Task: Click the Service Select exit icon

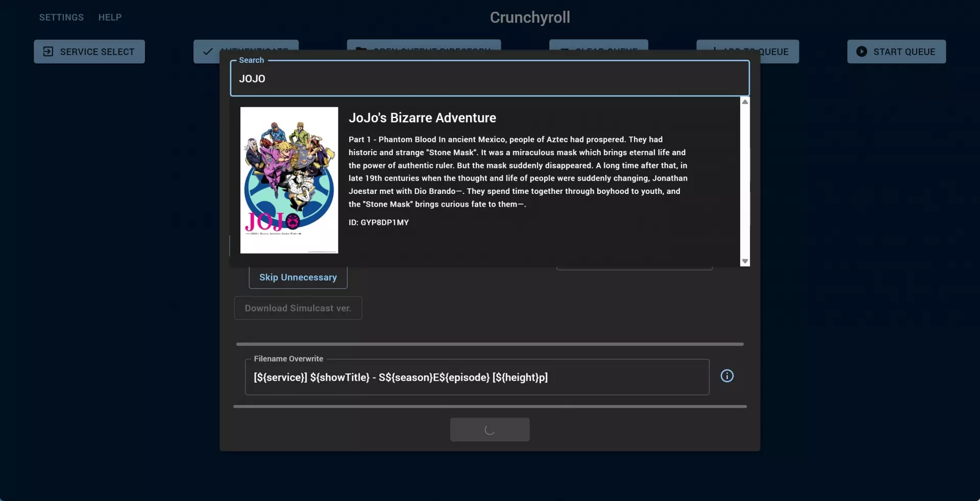Action: pyautogui.click(x=48, y=52)
